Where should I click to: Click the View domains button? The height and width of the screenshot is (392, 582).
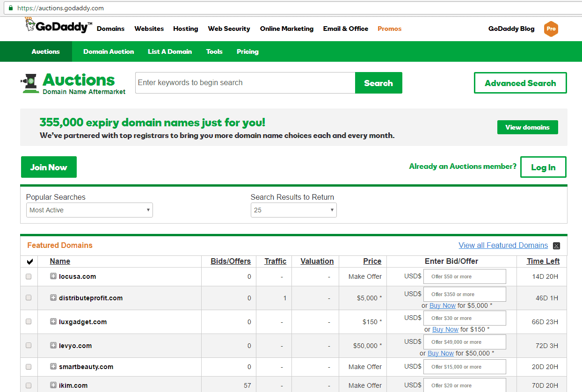pyautogui.click(x=527, y=127)
